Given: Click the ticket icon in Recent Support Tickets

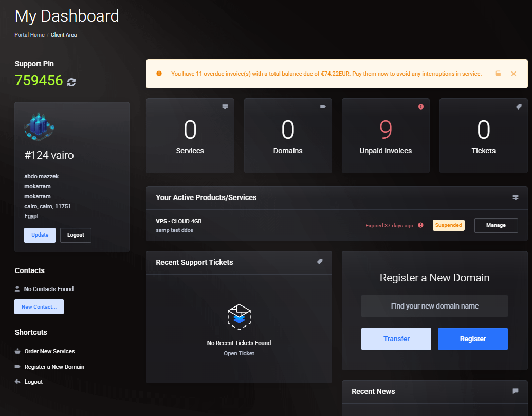Looking at the screenshot, I should (x=320, y=262).
